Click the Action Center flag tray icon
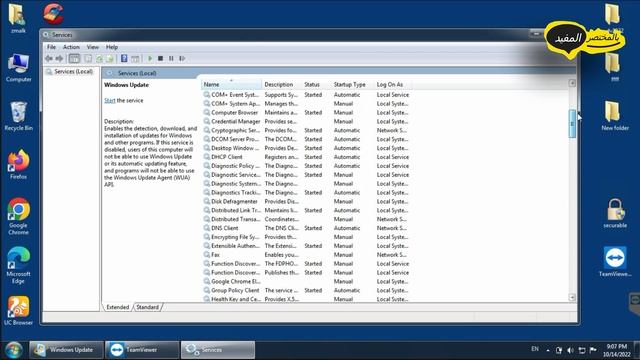This screenshot has width=640, height=360. pos(593,350)
